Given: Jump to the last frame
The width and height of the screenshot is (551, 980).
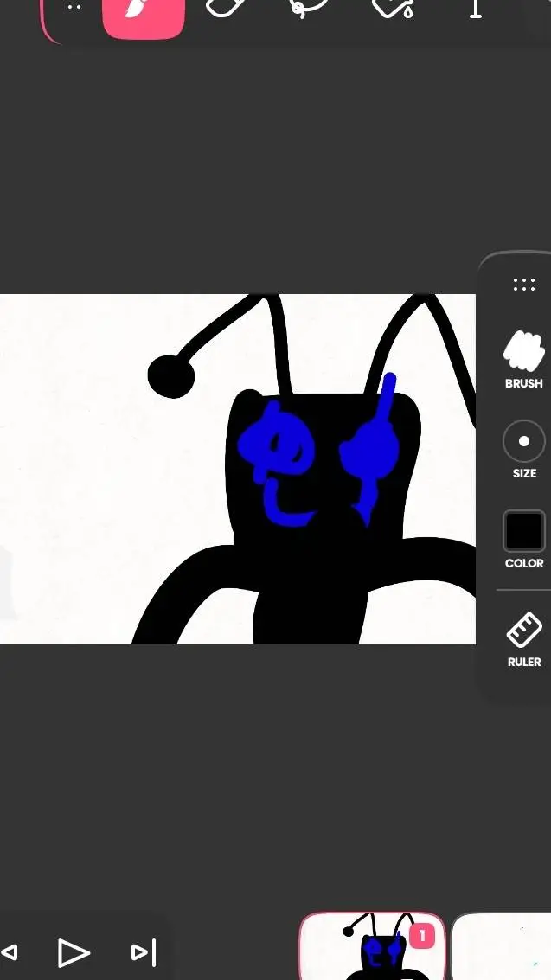Looking at the screenshot, I should (x=143, y=952).
